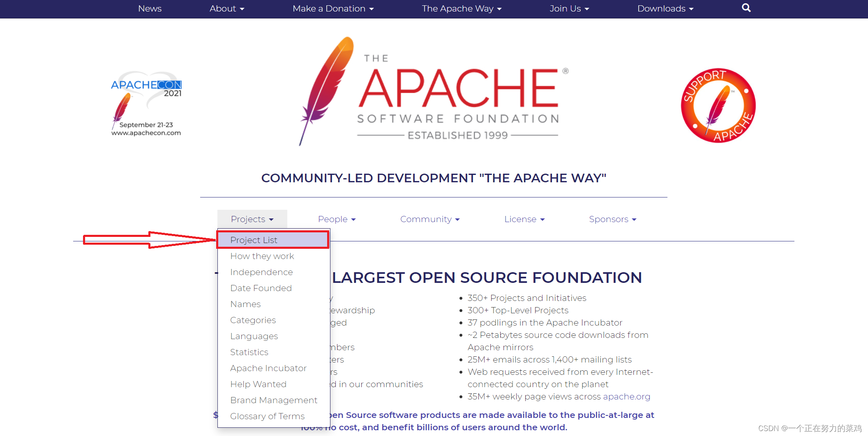Expand The Apache Way dropdown
This screenshot has height=436, width=868.
[x=462, y=9]
